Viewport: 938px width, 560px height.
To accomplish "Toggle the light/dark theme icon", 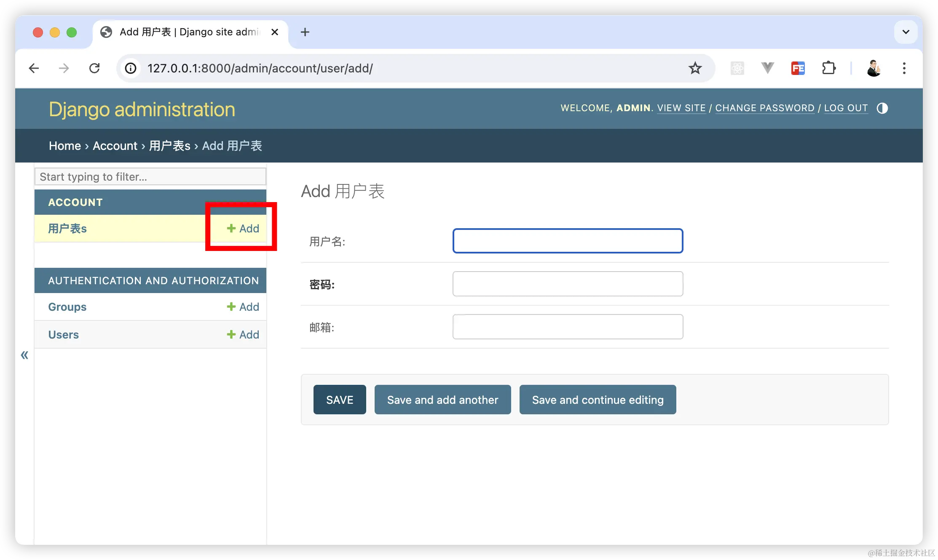I will 882,108.
